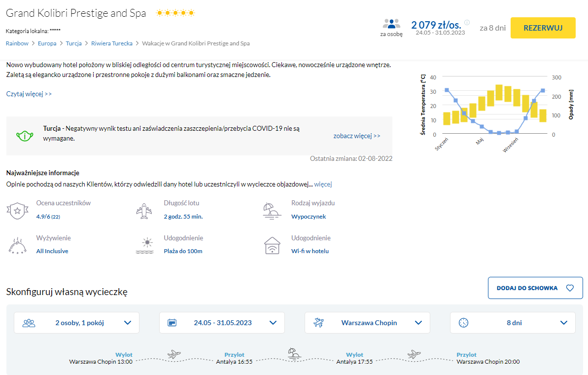Screen dimensions: 588x375
Task: Click the Wi-fi house icon
Action: (x=272, y=245)
